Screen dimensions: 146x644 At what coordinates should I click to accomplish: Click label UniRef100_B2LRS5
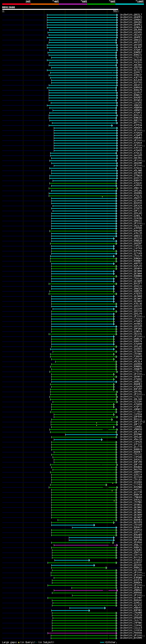[x=131, y=80]
